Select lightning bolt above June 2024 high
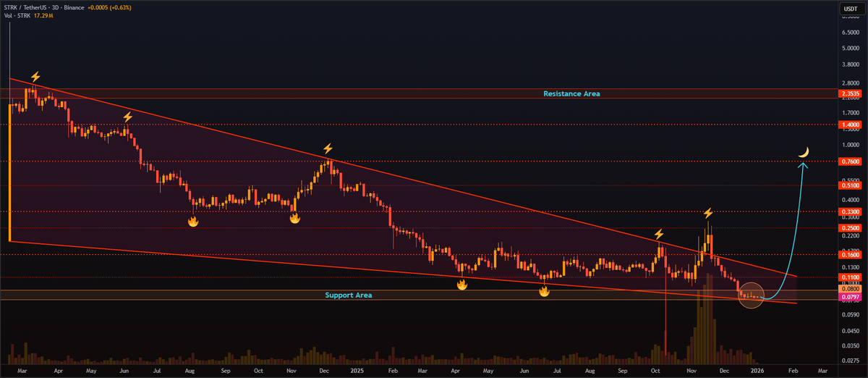 127,117
